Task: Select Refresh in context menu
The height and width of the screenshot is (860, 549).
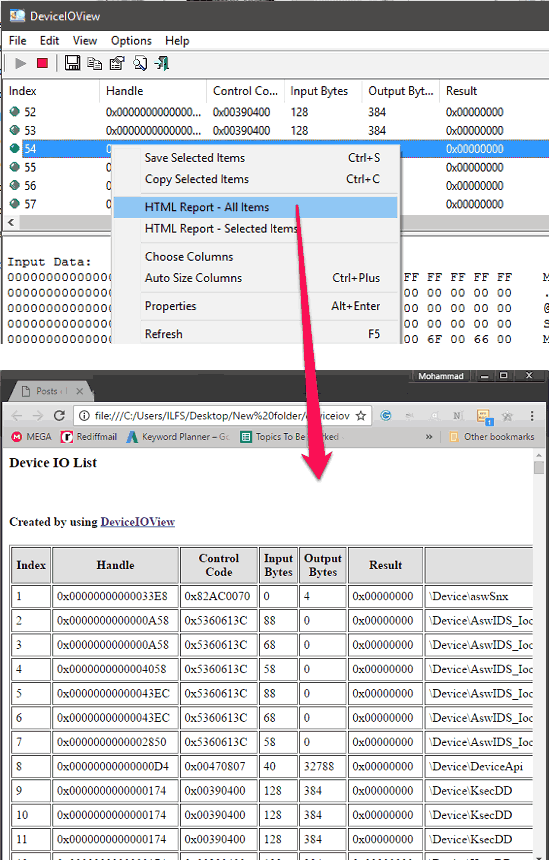Action: click(x=256, y=333)
